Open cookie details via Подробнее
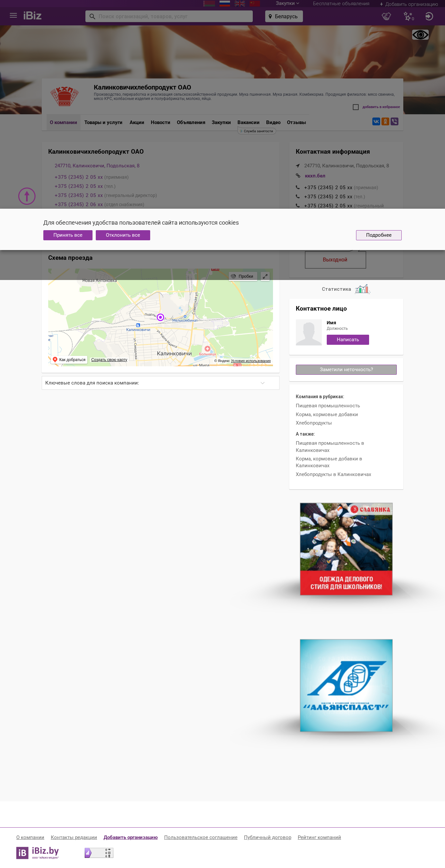 [379, 235]
